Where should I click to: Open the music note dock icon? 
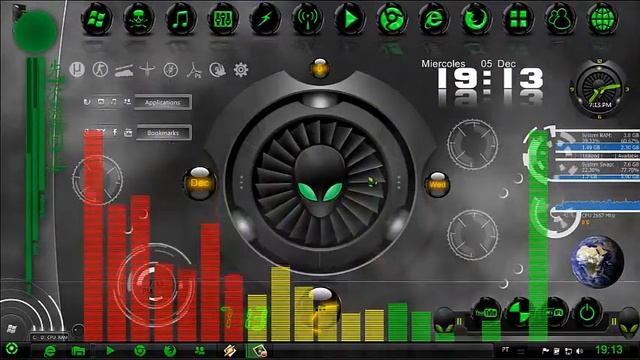pos(181,19)
